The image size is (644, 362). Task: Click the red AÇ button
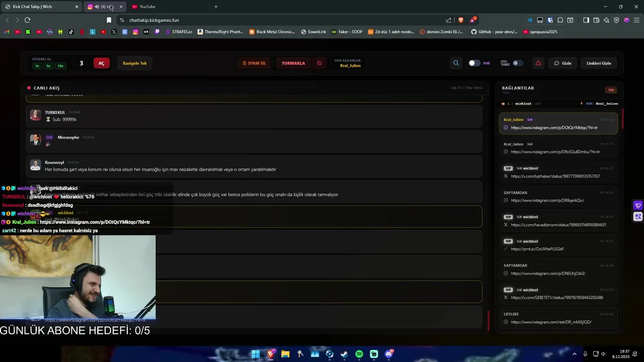point(101,63)
